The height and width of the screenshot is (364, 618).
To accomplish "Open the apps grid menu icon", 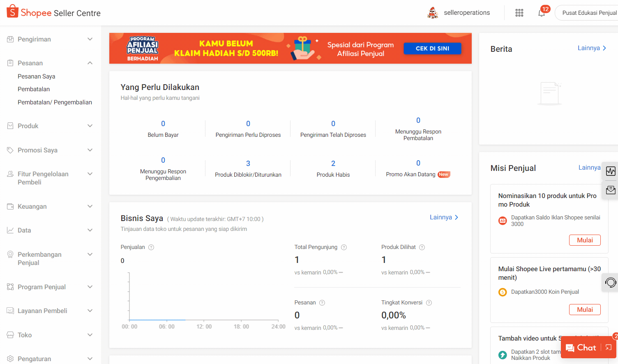I will [x=519, y=13].
